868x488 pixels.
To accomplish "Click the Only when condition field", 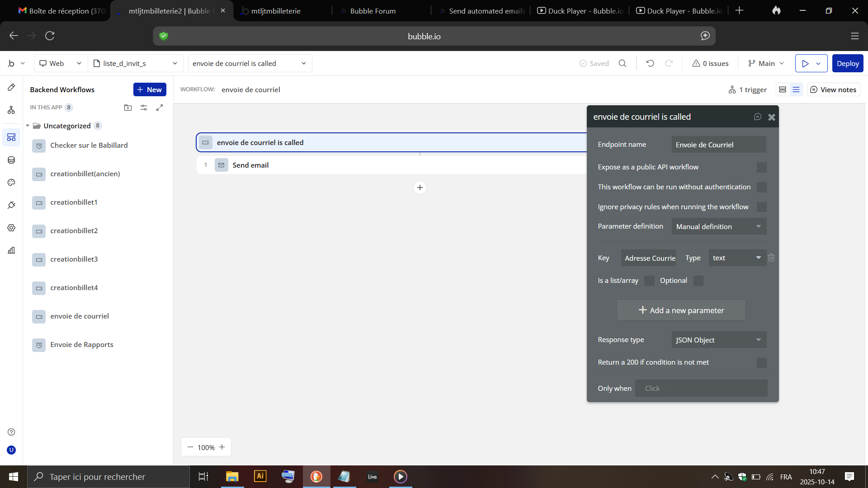I will tap(701, 389).
